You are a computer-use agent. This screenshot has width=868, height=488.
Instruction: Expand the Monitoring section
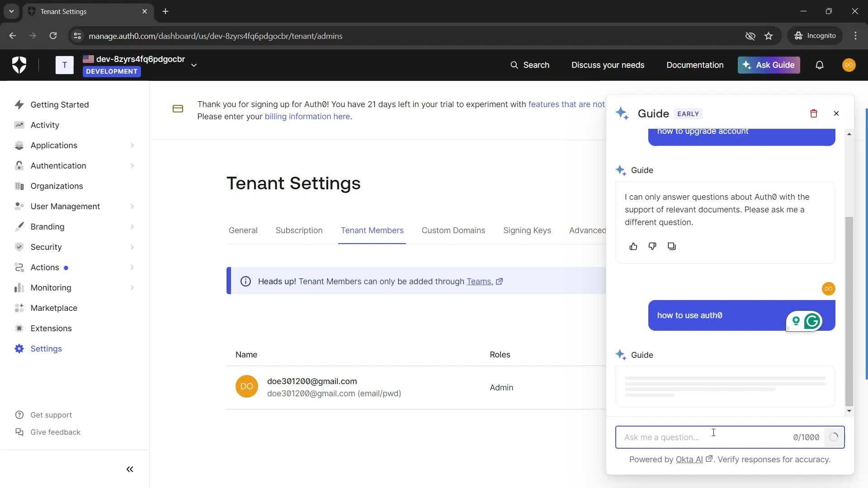(x=75, y=288)
